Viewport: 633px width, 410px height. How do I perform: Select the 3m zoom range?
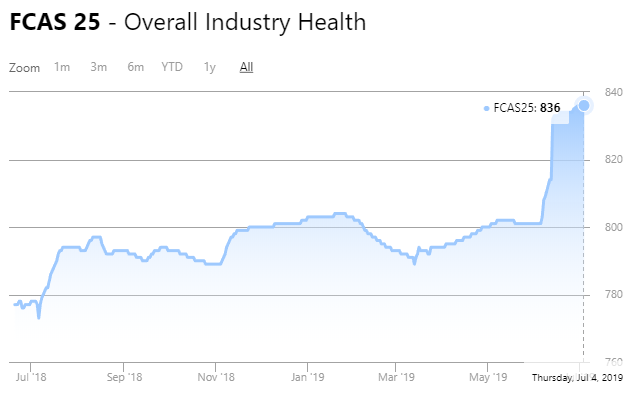[x=99, y=67]
